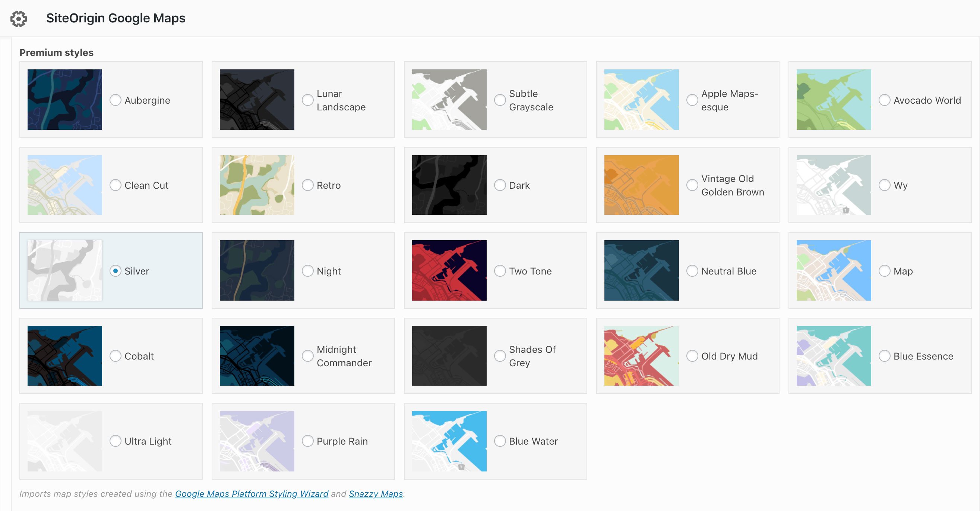Select the Midnight Commander thumbnail
Image resolution: width=980 pixels, height=511 pixels.
(x=256, y=355)
